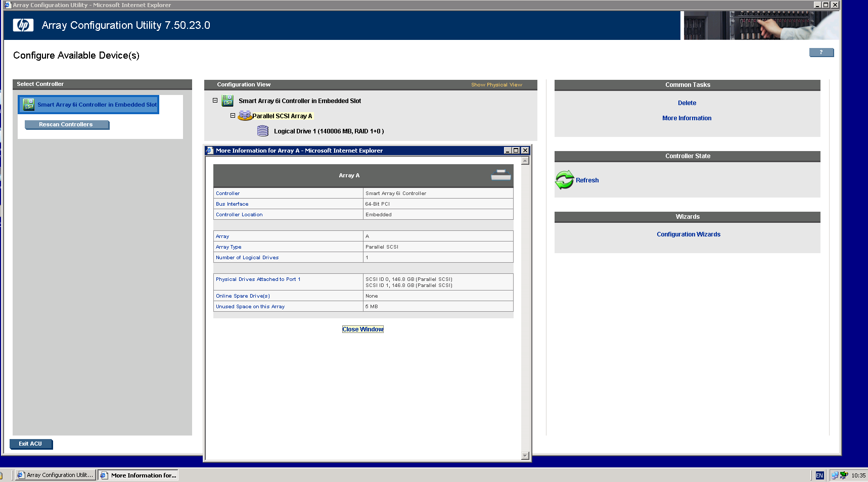The width and height of the screenshot is (868, 482).
Task: Click the 'Smart Array 6i Controller' value cell
Action: pos(438,194)
